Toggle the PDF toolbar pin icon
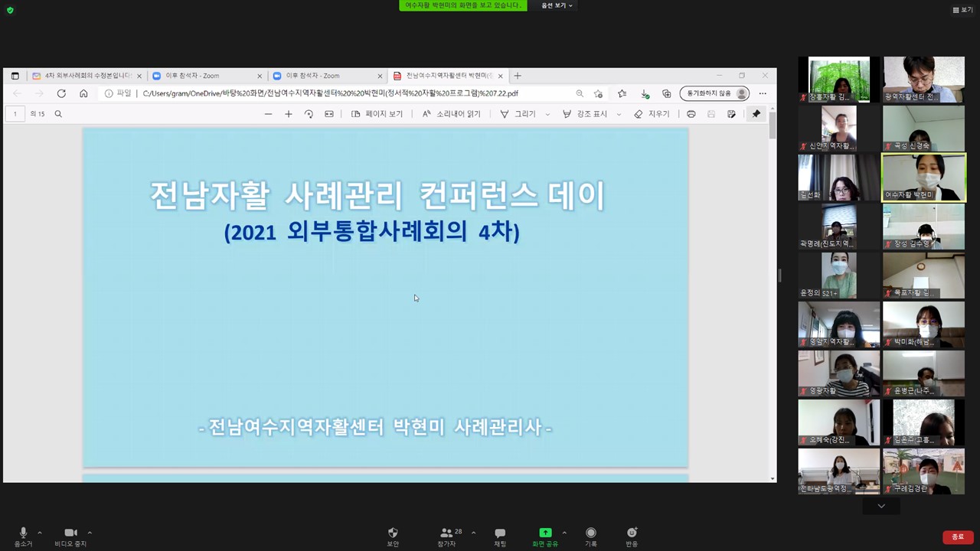980x551 pixels. (756, 114)
